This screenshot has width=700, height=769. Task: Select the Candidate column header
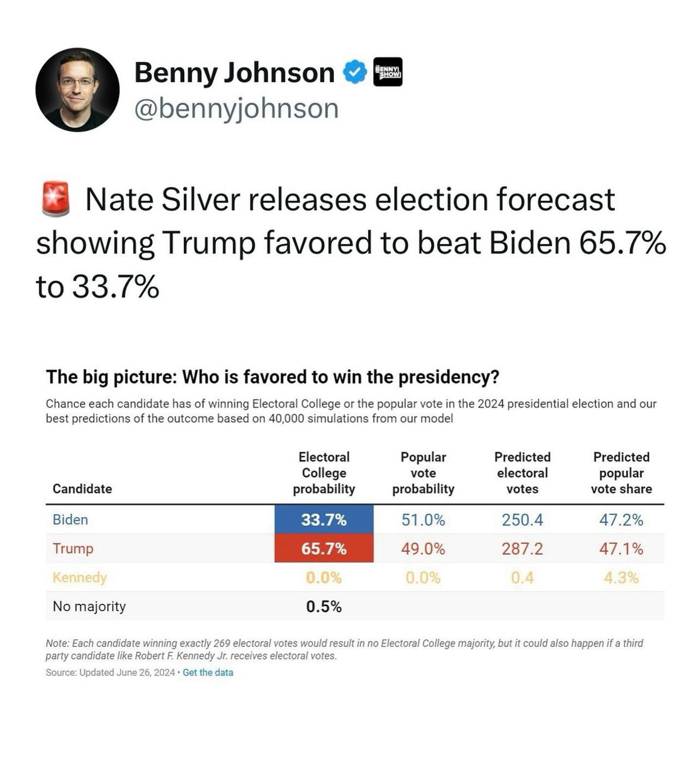click(82, 489)
